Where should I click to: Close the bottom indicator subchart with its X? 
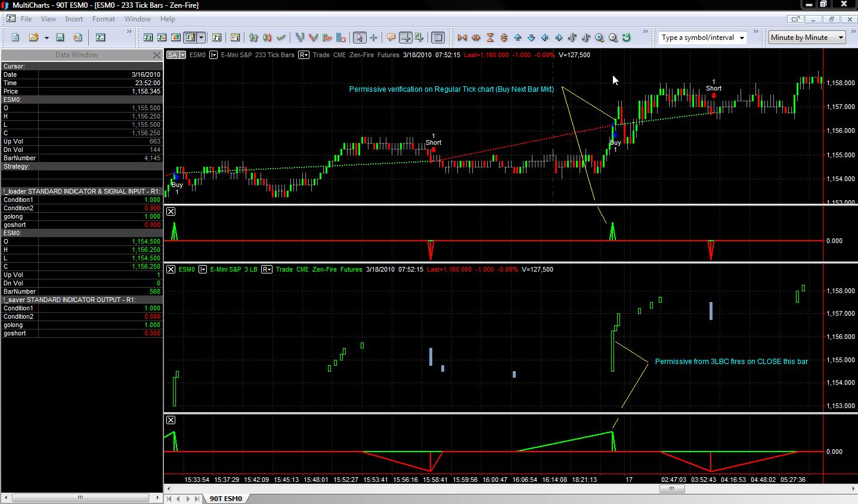click(x=171, y=420)
